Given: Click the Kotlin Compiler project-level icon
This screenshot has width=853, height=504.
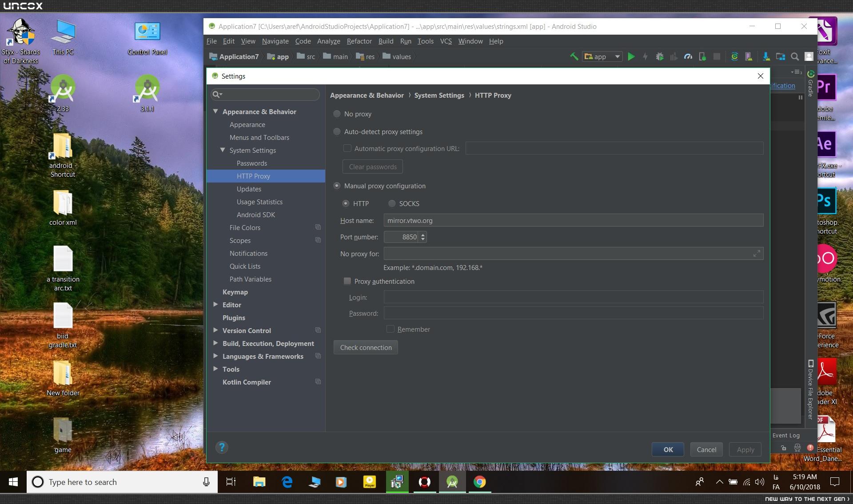Looking at the screenshot, I should pos(318,382).
